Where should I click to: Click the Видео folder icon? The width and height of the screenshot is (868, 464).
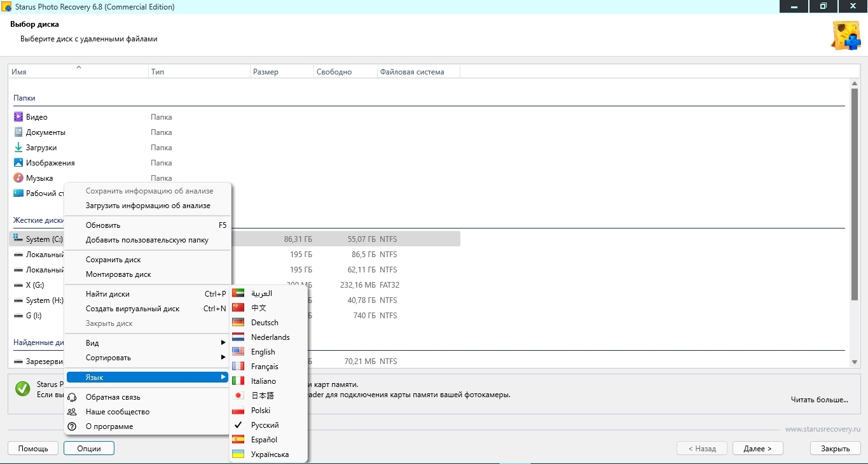[18, 117]
